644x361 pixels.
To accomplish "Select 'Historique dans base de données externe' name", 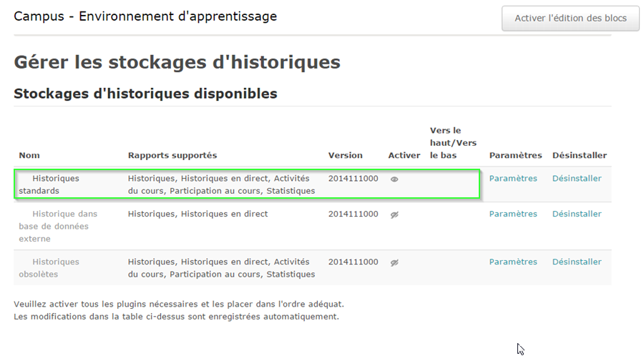I will click(x=57, y=226).
